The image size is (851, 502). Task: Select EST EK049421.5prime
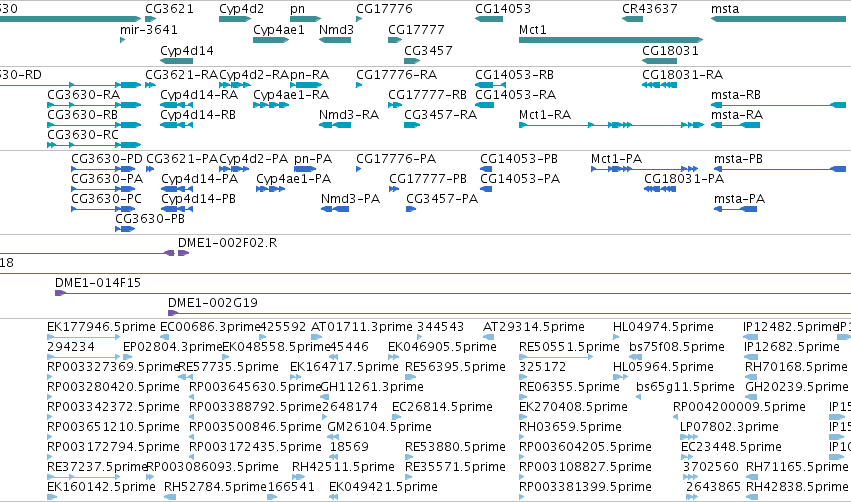pyautogui.click(x=383, y=487)
